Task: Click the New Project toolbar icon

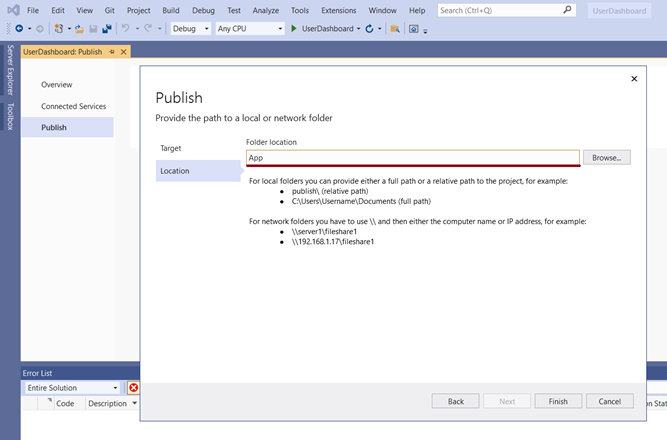Action: click(x=59, y=29)
